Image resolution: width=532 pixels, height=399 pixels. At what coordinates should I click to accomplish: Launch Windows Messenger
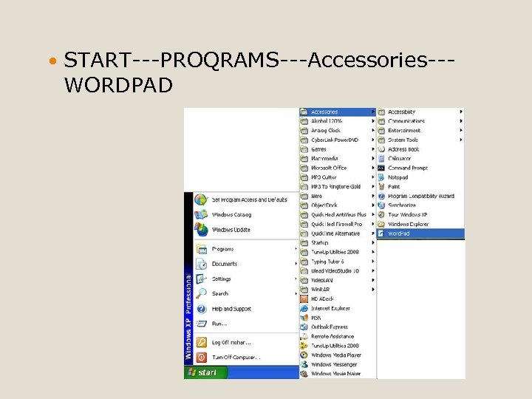338,364
